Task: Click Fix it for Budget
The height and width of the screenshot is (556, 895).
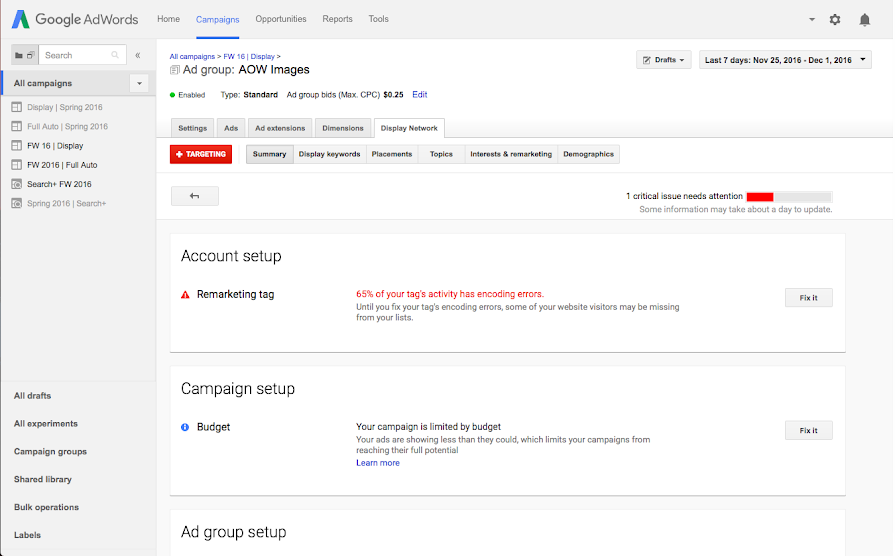Action: (808, 430)
